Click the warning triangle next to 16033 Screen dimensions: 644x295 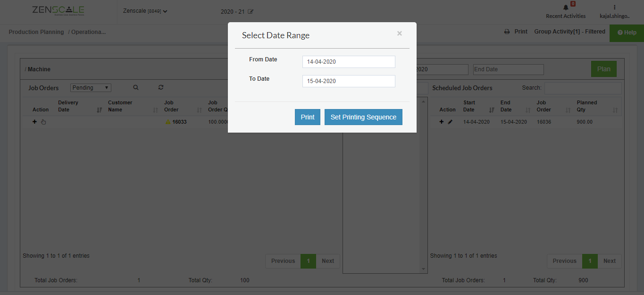click(168, 122)
